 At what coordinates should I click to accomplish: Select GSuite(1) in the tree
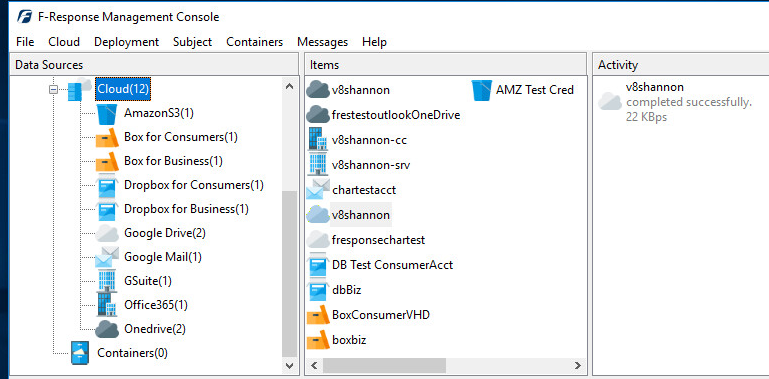[148, 281]
